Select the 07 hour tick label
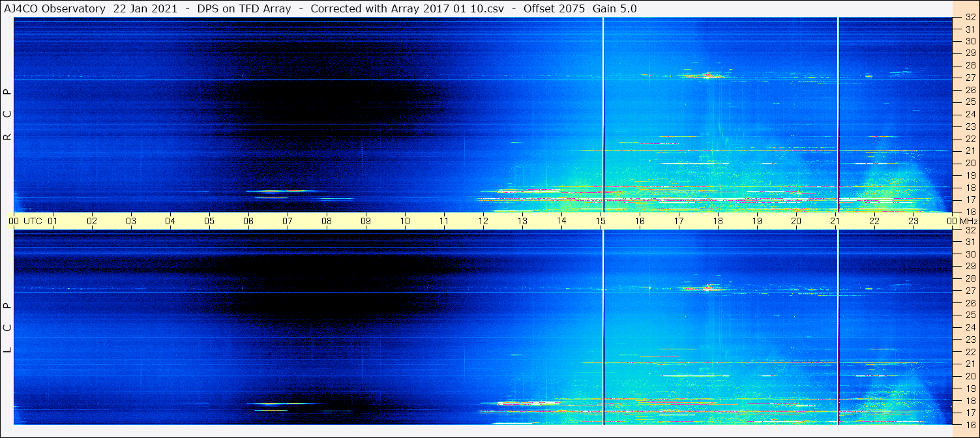 [x=288, y=221]
